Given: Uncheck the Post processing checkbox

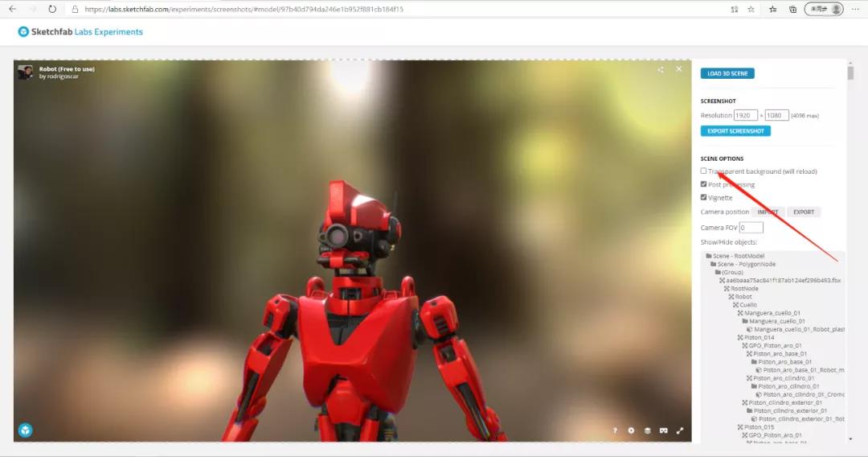Looking at the screenshot, I should click(703, 184).
